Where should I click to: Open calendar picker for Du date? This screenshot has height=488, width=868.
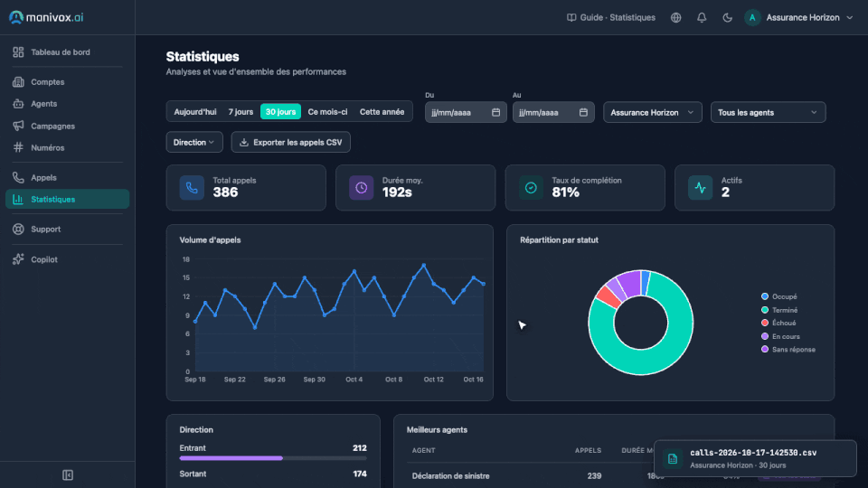tap(496, 112)
